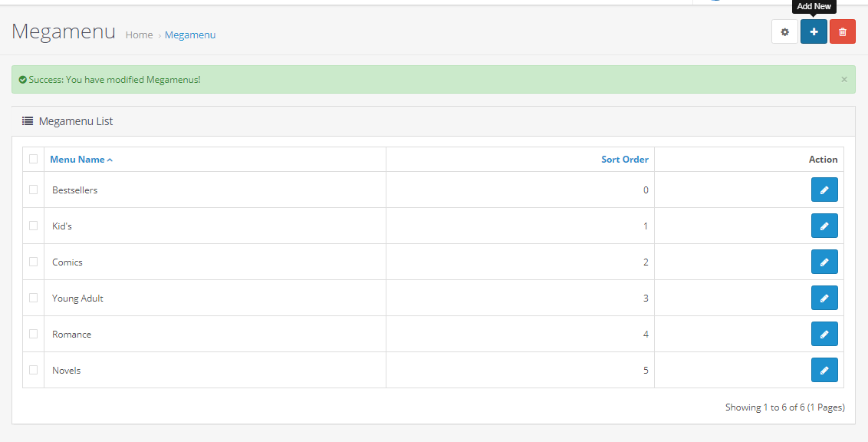Edit the Kid's menu entry
This screenshot has height=442, width=868.
[x=824, y=226]
